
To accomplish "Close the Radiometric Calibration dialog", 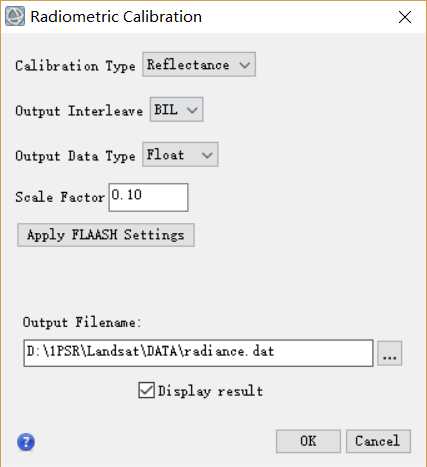I will click(x=405, y=17).
